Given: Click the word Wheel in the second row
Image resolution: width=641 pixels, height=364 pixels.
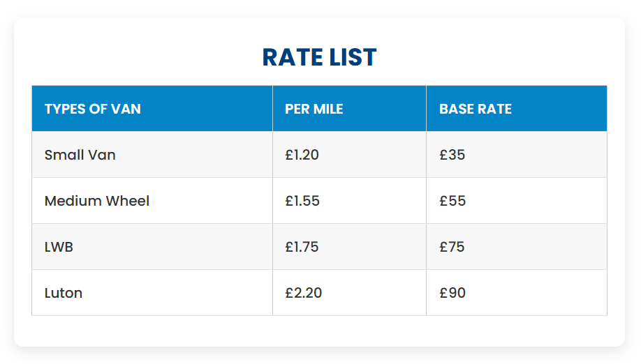Looking at the screenshot, I should click(128, 201).
